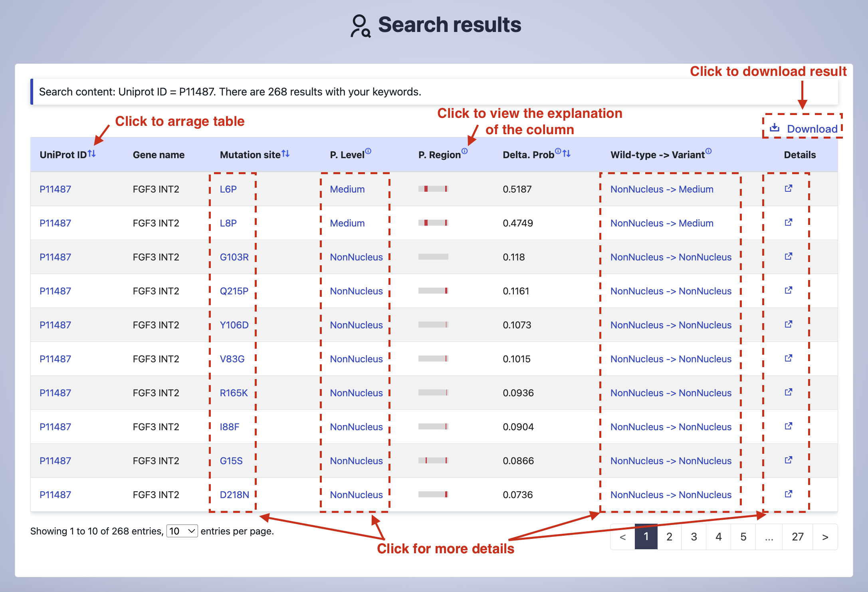Open details icon for D218N row
868x592 pixels.
pyautogui.click(x=788, y=494)
